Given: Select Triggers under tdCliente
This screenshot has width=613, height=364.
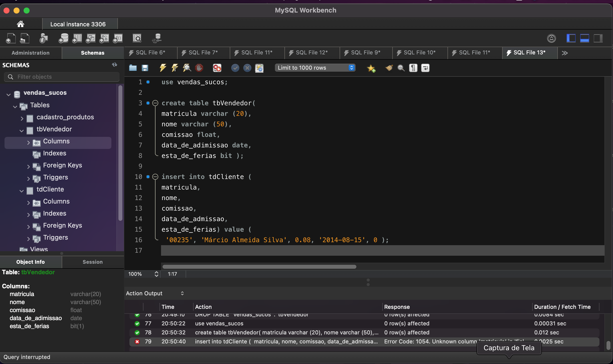Looking at the screenshot, I should (56, 237).
